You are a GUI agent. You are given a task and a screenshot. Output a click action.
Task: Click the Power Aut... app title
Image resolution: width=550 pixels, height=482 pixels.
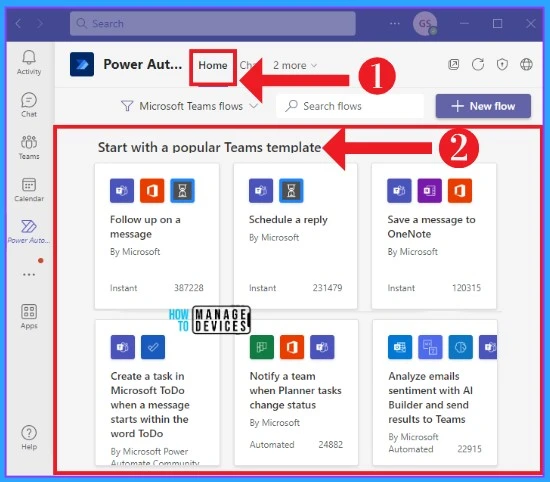143,64
